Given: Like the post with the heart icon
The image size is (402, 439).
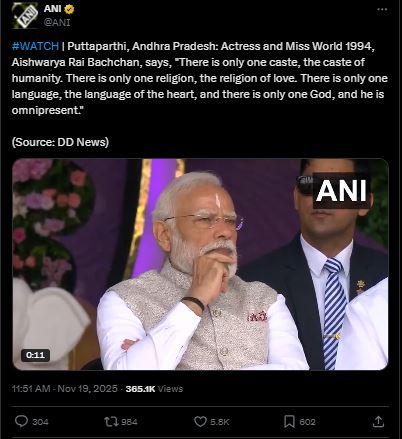Looking at the screenshot, I should click(x=200, y=422).
